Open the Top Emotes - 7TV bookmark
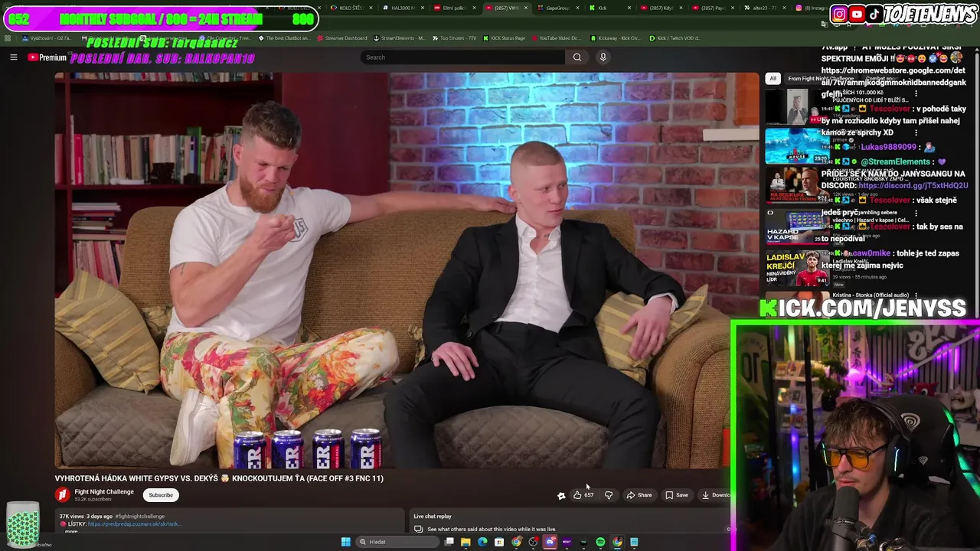 (x=456, y=37)
